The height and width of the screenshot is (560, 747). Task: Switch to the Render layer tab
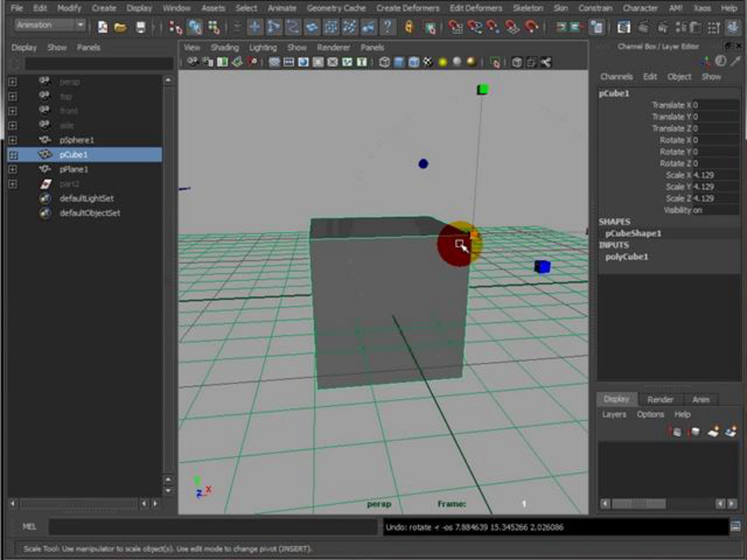[660, 400]
